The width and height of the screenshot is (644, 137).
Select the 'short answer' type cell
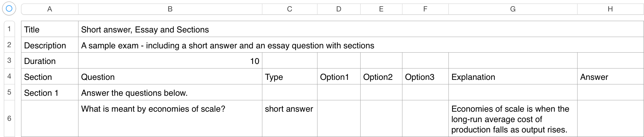click(x=289, y=109)
